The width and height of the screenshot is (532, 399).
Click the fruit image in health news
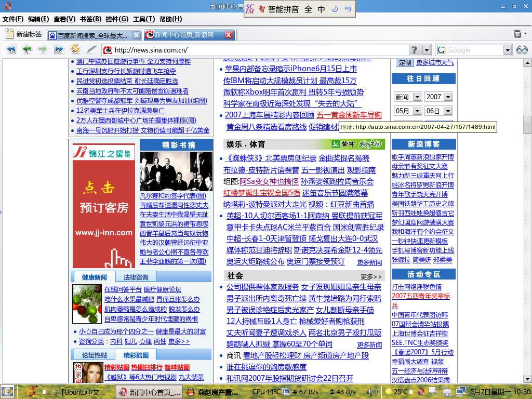click(x=87, y=304)
